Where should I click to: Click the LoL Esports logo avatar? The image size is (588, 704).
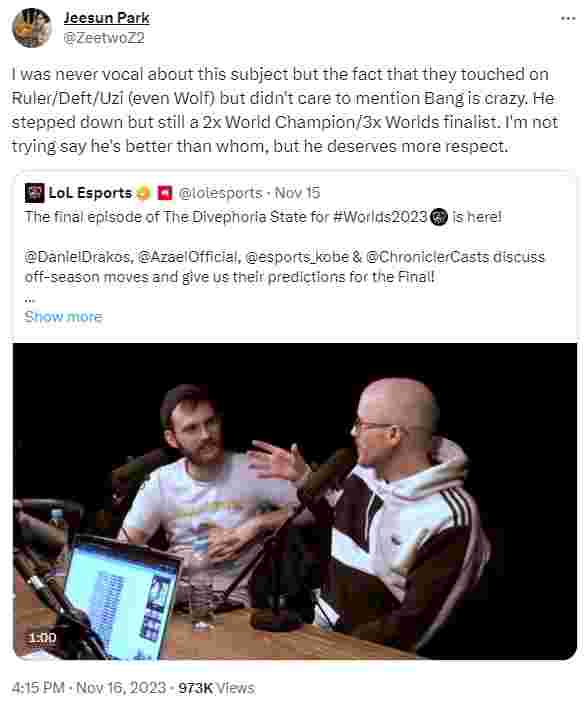[x=35, y=193]
